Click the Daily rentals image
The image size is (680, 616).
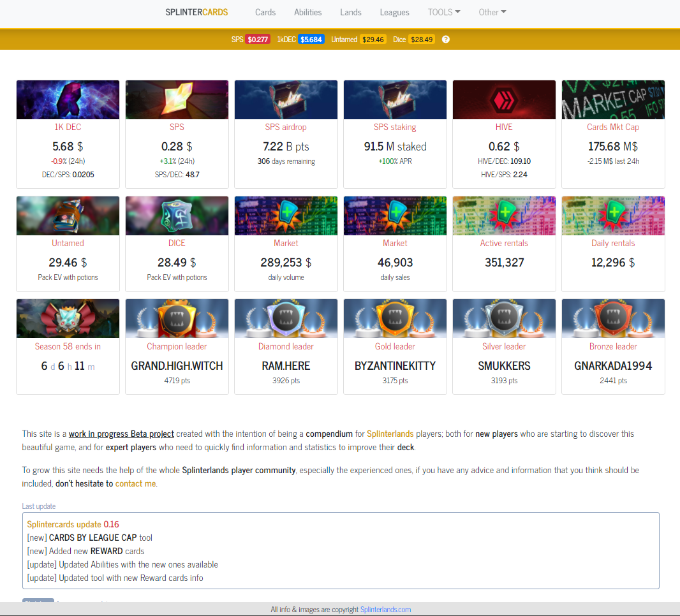point(613,216)
